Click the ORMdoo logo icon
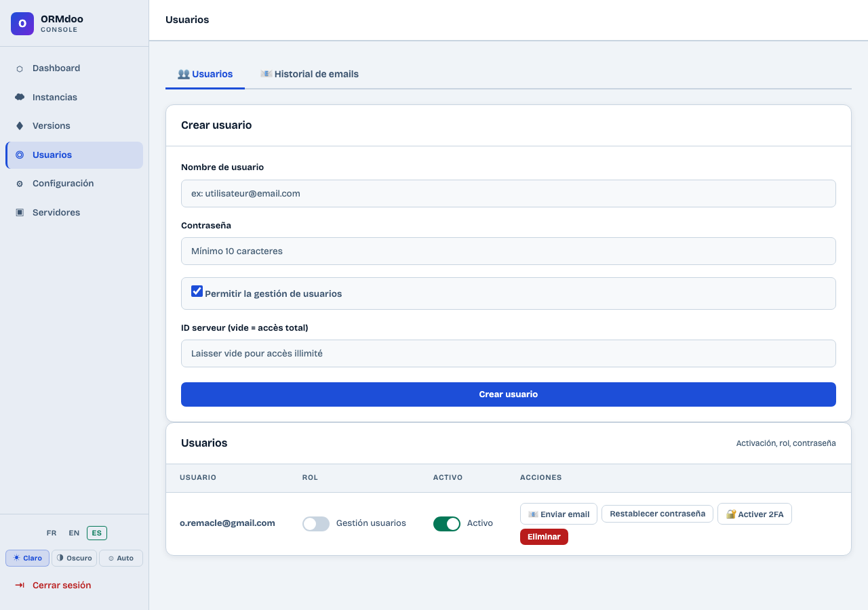 [22, 24]
